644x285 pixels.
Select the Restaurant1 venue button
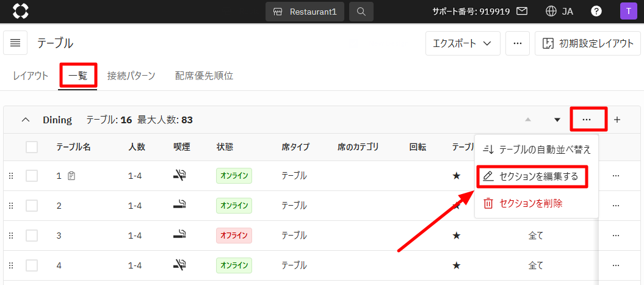[305, 12]
